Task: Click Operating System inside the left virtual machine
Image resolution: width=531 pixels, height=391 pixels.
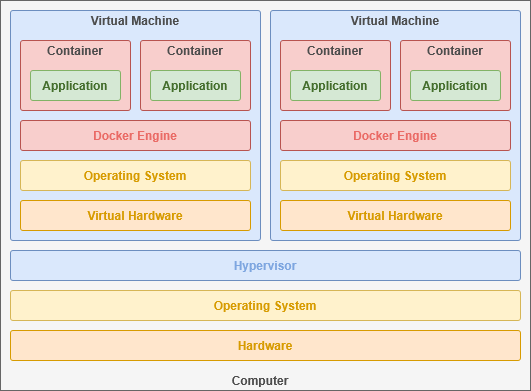Action: click(x=135, y=175)
